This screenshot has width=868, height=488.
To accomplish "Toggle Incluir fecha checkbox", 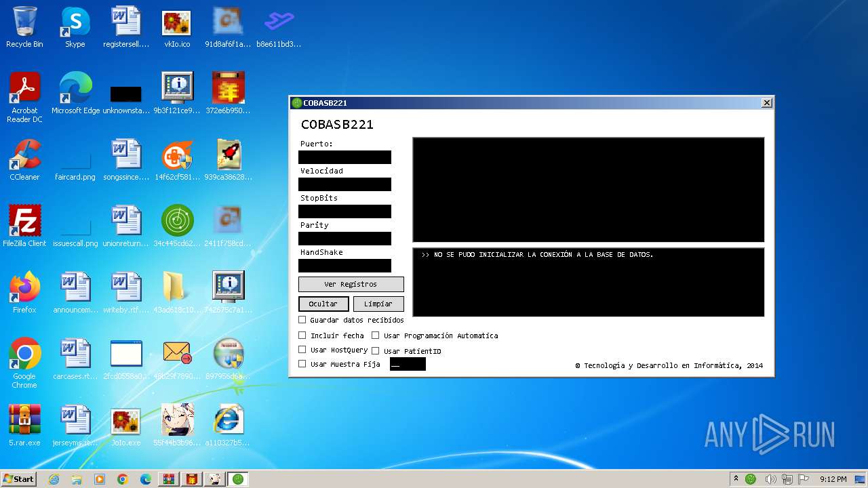I will pos(302,335).
